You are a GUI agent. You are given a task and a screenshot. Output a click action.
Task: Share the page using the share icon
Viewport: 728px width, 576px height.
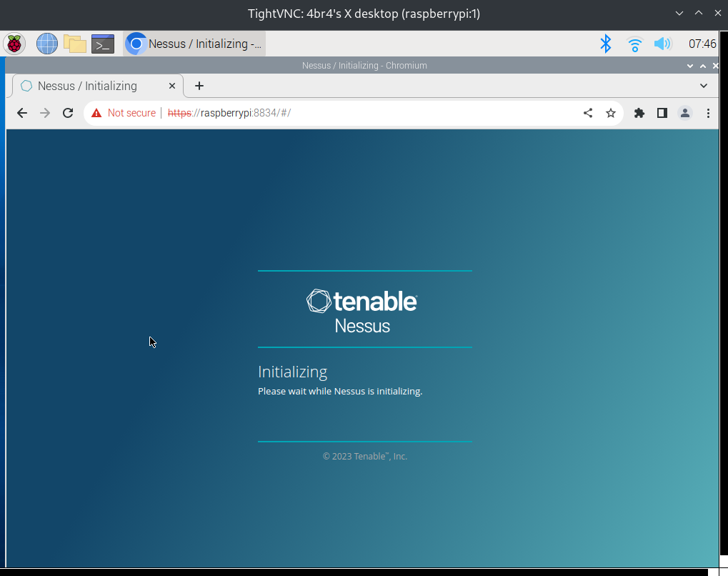(587, 113)
